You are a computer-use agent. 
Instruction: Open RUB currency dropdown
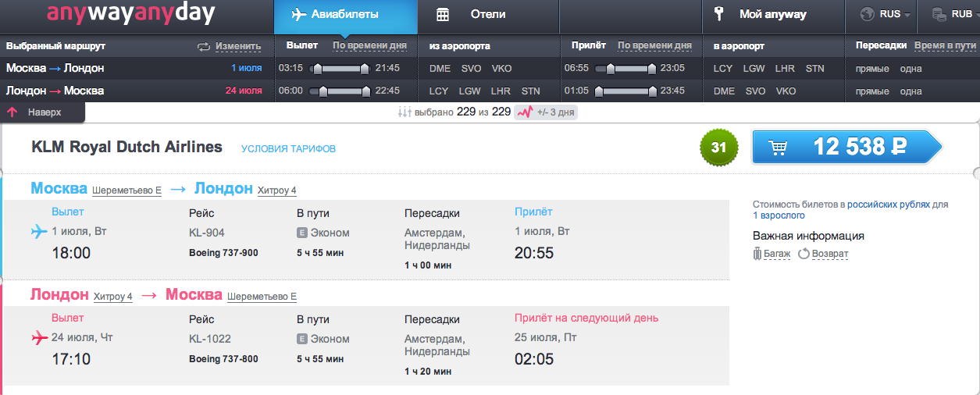click(x=955, y=15)
